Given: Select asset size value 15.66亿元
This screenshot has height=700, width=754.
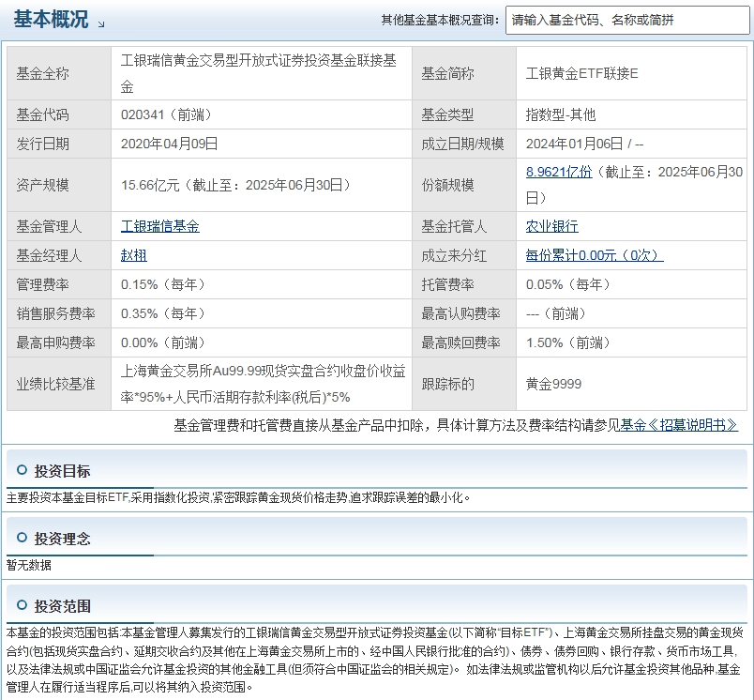Looking at the screenshot, I should click(150, 185).
